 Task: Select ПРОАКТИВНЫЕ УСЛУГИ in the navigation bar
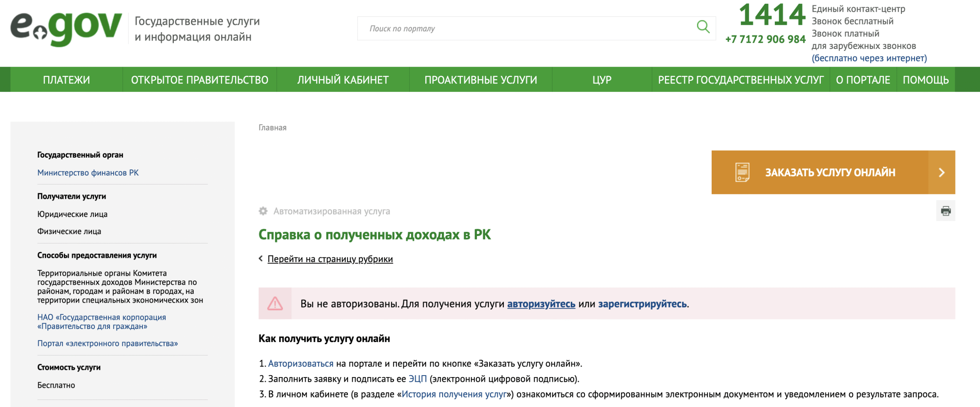coord(480,80)
